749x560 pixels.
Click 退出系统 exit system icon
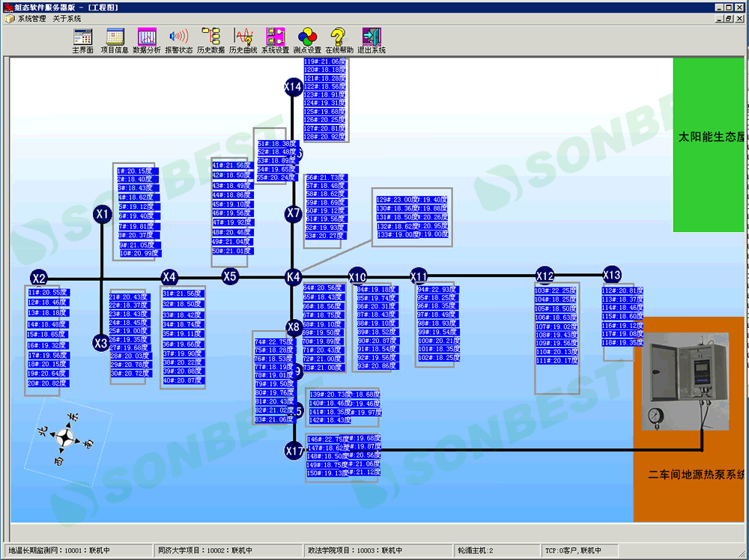[x=371, y=40]
